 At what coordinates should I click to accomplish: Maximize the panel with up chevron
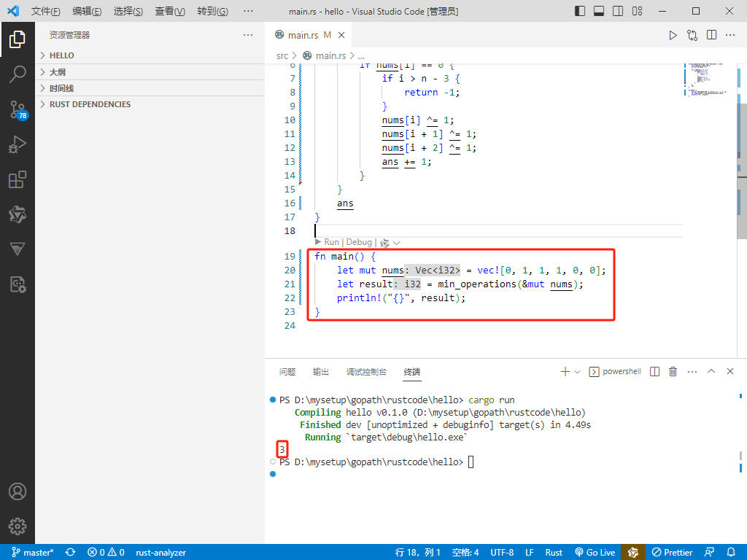tap(711, 371)
